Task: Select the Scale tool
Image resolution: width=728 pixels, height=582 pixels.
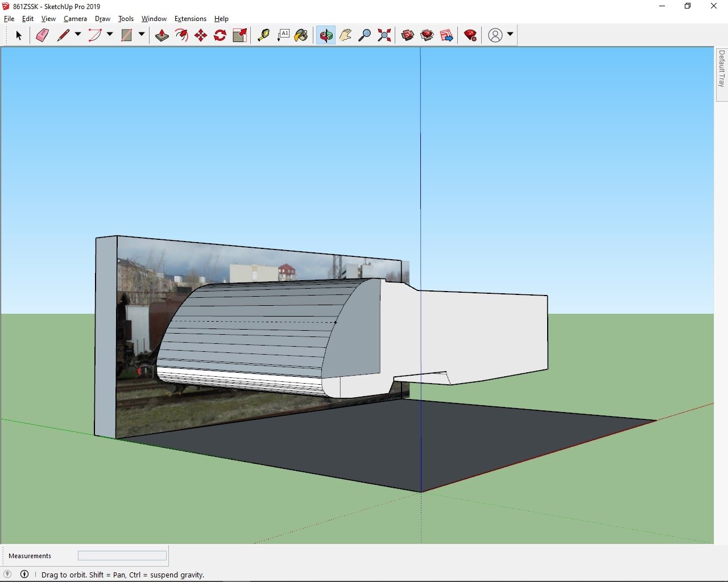Action: point(239,35)
